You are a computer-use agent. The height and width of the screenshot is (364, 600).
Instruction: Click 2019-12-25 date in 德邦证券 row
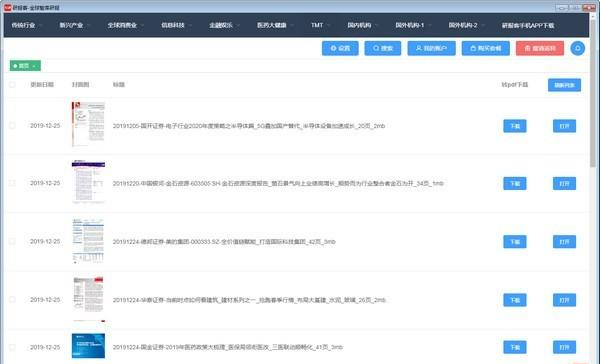click(45, 242)
